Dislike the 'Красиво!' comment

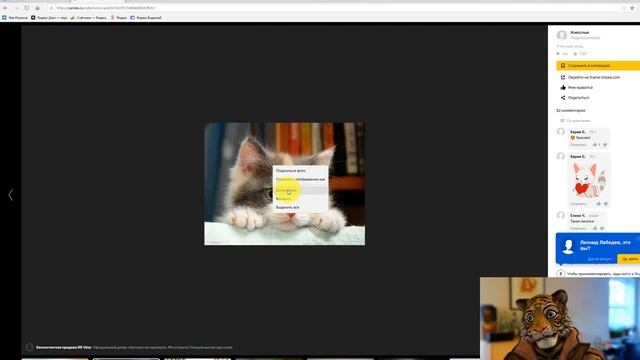tap(605, 145)
